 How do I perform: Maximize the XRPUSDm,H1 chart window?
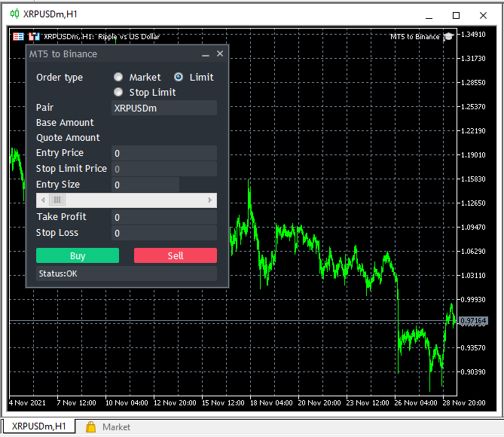tap(456, 15)
